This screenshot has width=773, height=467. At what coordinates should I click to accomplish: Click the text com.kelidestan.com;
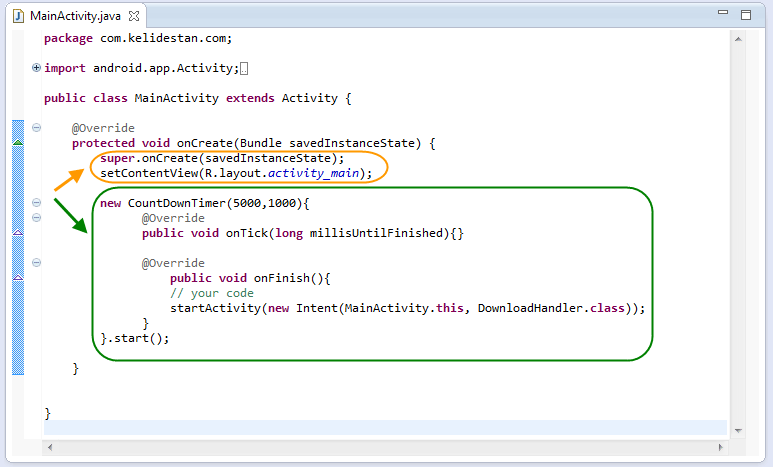[166, 38]
